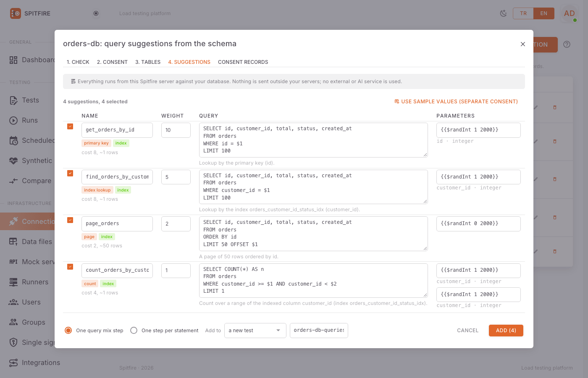Edit the page_orders randInt 0 2000 parameter

478,224
